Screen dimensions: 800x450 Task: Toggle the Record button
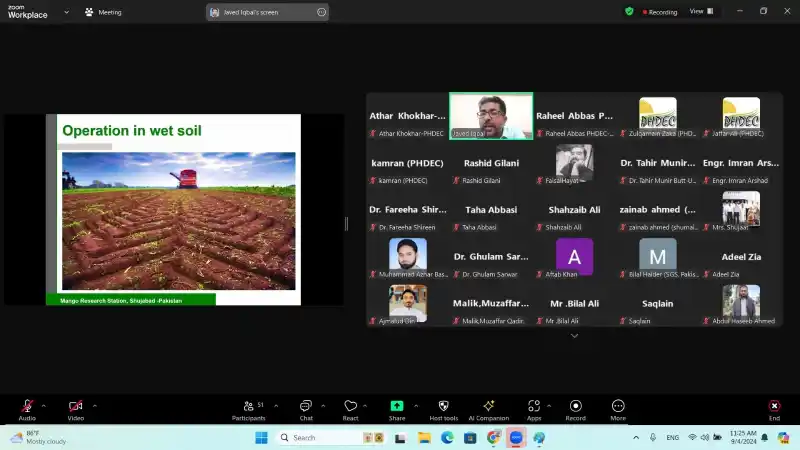576,408
